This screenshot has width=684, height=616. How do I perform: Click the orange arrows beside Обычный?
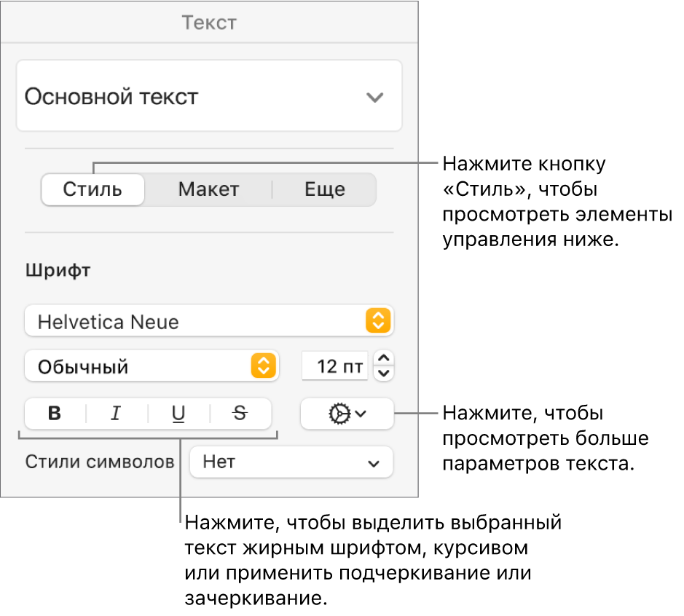point(264,366)
